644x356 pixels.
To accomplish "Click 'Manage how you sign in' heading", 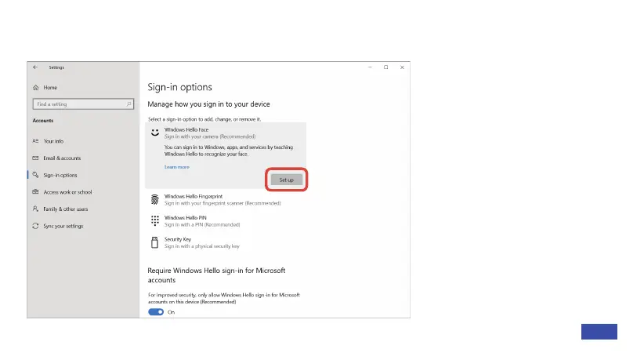I will click(208, 104).
